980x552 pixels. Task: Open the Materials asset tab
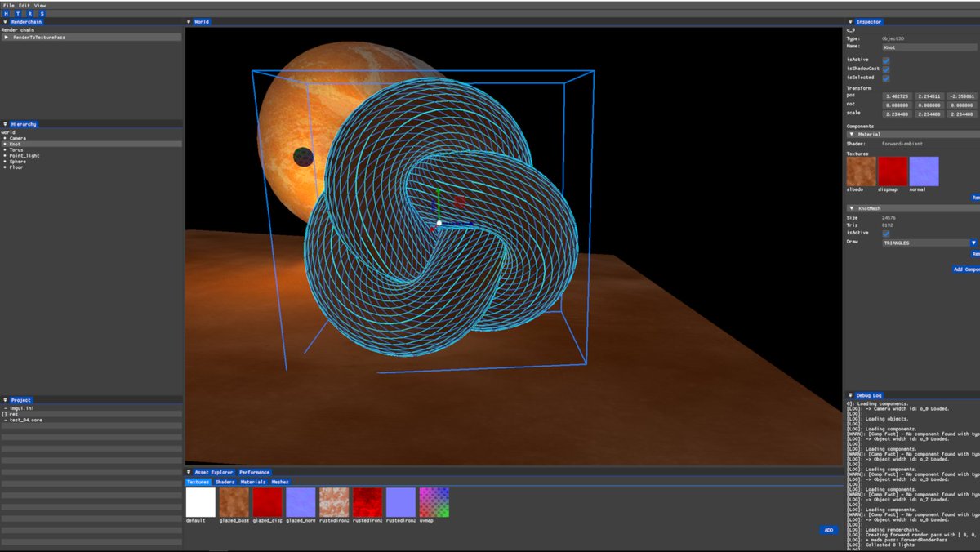253,482
